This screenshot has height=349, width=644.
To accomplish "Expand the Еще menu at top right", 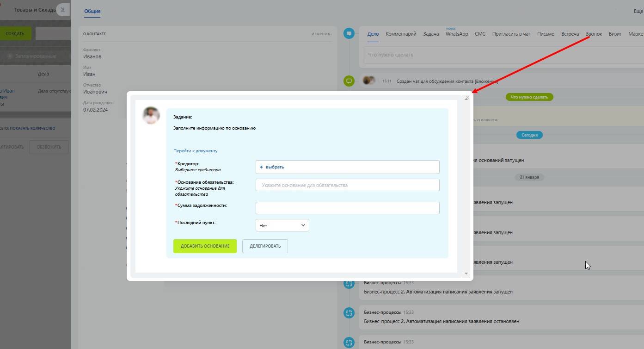I will [x=638, y=12].
